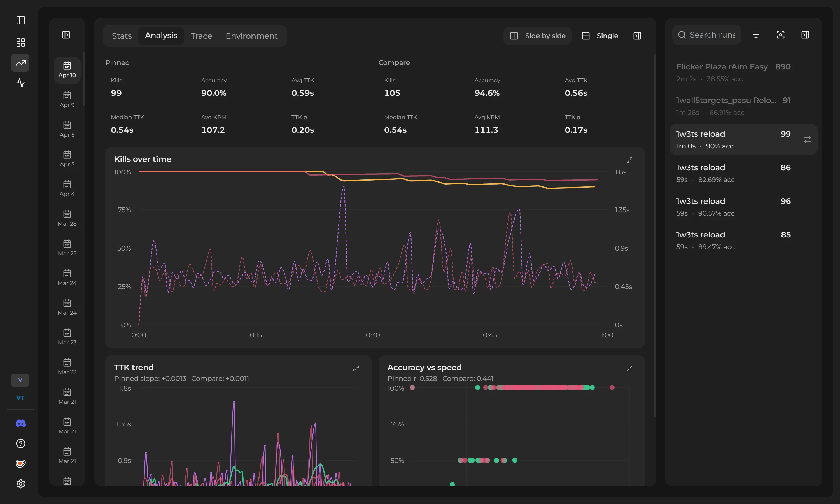Image resolution: width=840 pixels, height=504 pixels.
Task: Open the help question mark icon
Action: tap(20, 444)
